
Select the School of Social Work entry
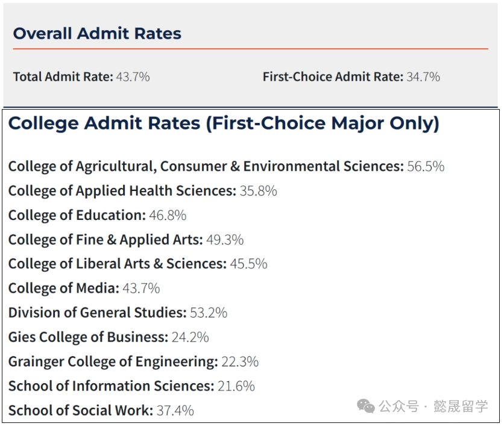pyautogui.click(x=80, y=410)
